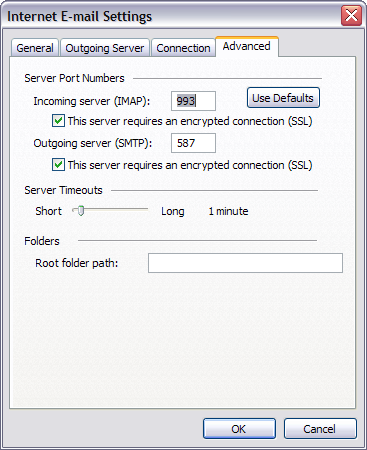Image resolution: width=367 pixels, height=450 pixels.
Task: Close the Internet E-mail Settings window
Action: pos(351,15)
